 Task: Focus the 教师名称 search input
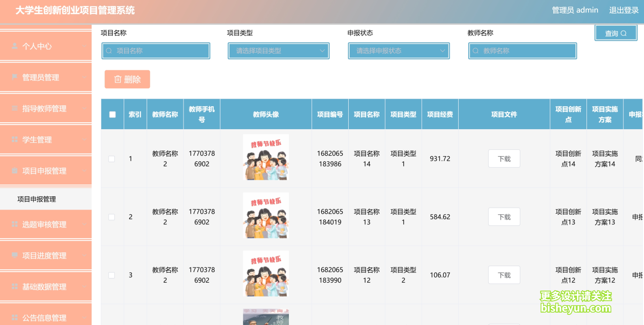coord(523,51)
